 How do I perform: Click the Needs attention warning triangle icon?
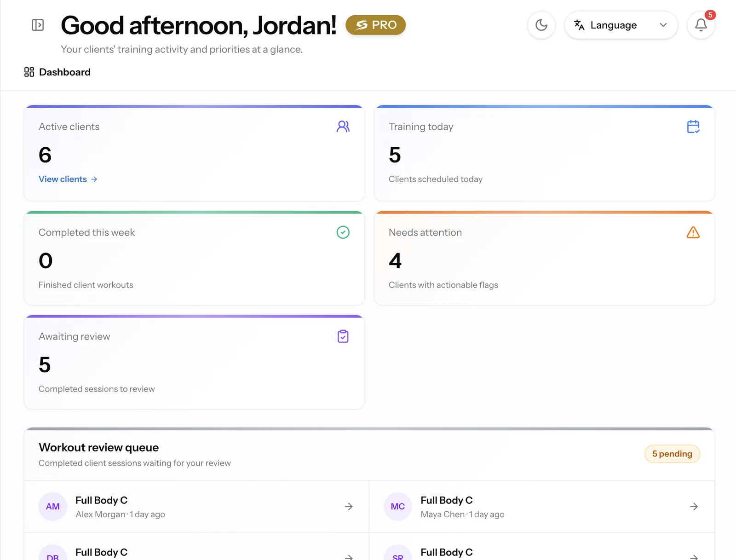[x=693, y=232]
